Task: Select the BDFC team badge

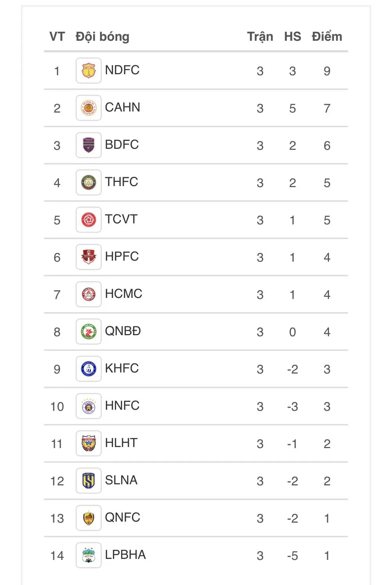Action: 89,145
